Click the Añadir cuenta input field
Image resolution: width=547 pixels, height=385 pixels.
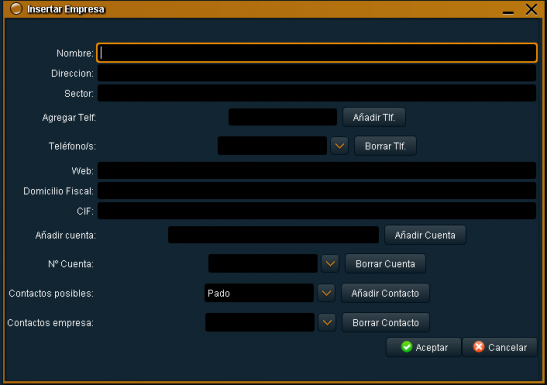tap(273, 235)
